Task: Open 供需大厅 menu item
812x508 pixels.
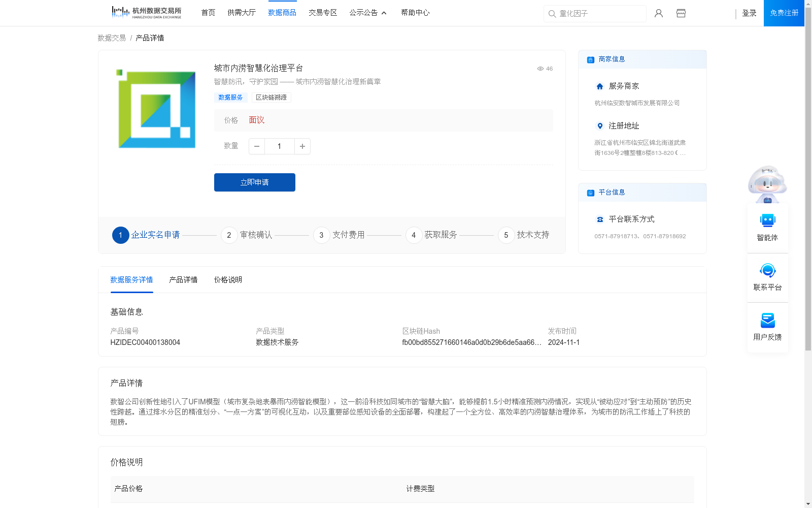Action: pos(242,13)
